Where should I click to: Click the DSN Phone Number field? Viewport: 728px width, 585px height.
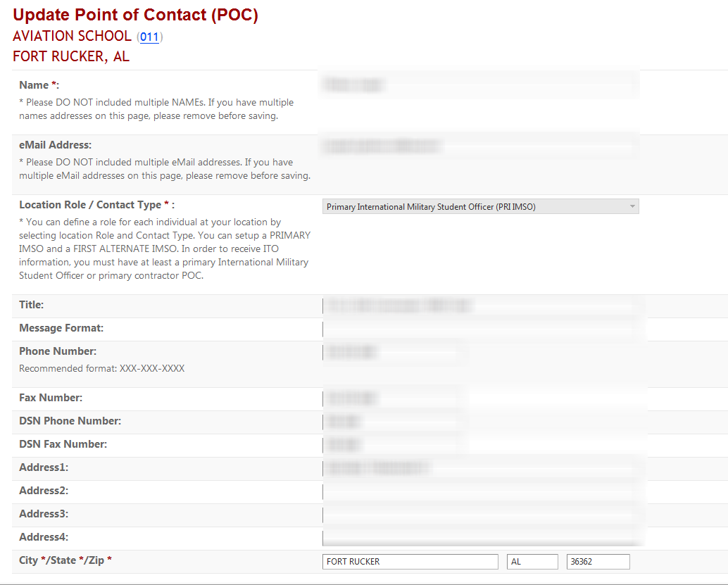391,422
